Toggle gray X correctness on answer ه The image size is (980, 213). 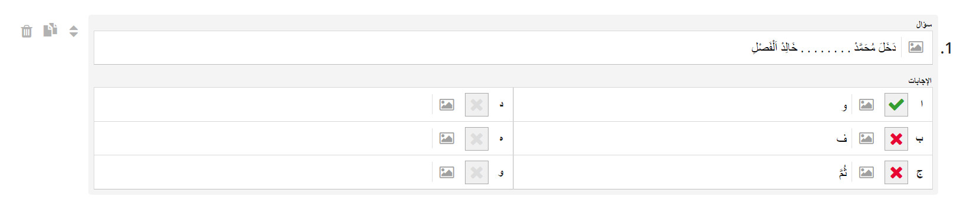point(477,139)
